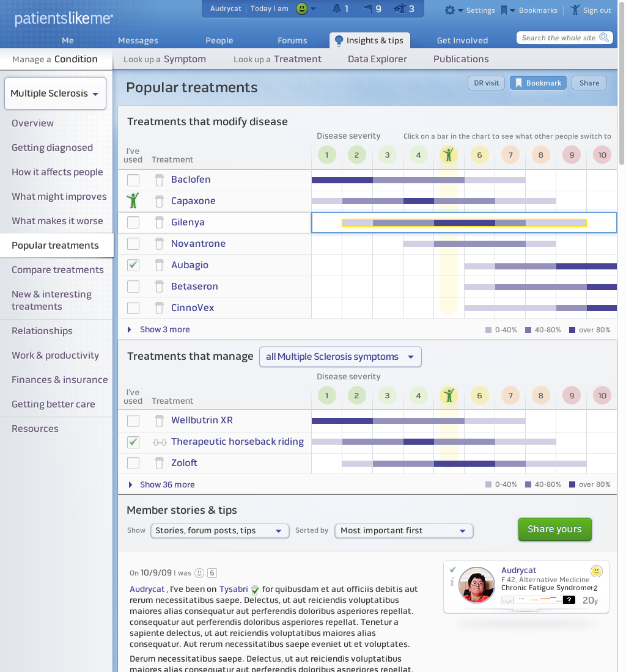The height and width of the screenshot is (672, 626).
Task: Open Compare treatments in sidebar
Action: (57, 270)
